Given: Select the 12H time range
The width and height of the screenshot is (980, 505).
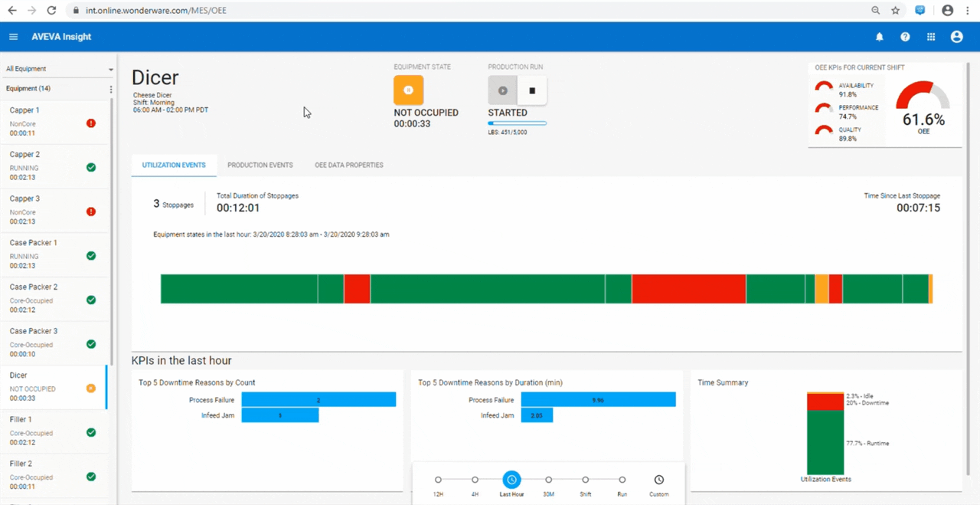Looking at the screenshot, I should pyautogui.click(x=438, y=480).
